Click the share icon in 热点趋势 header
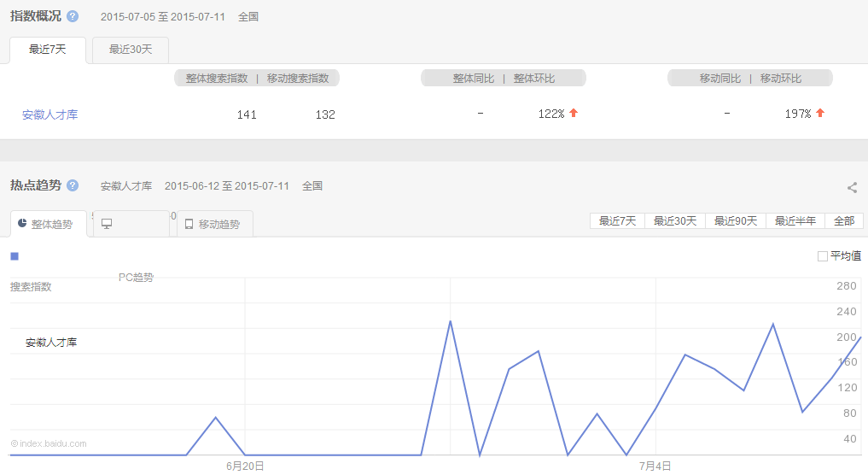The height and width of the screenshot is (475, 868). tap(852, 188)
